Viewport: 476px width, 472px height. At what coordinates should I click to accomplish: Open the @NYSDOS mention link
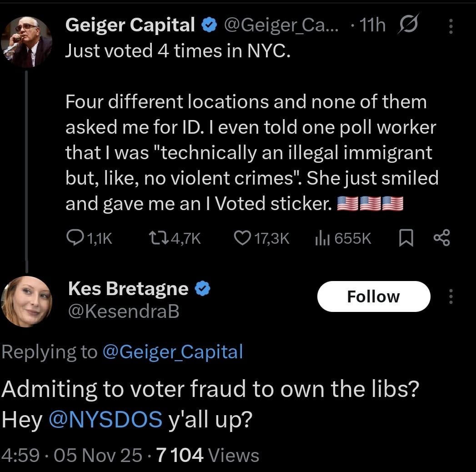[x=105, y=419]
